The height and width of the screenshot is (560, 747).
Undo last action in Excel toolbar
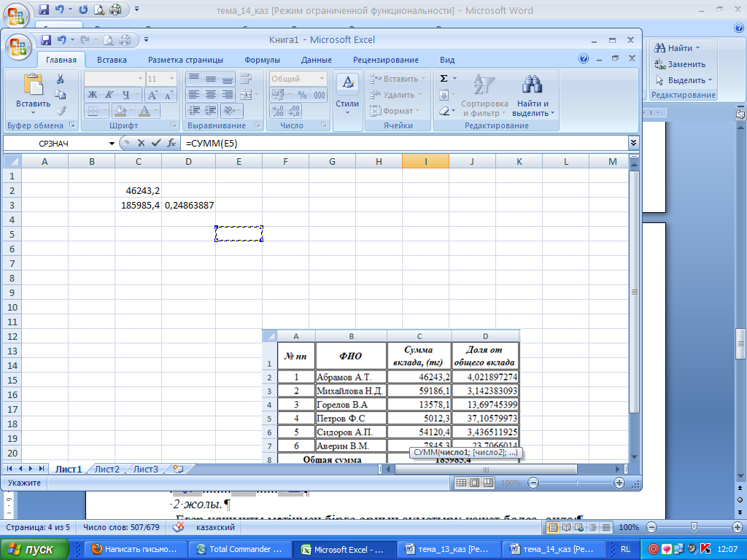click(61, 40)
